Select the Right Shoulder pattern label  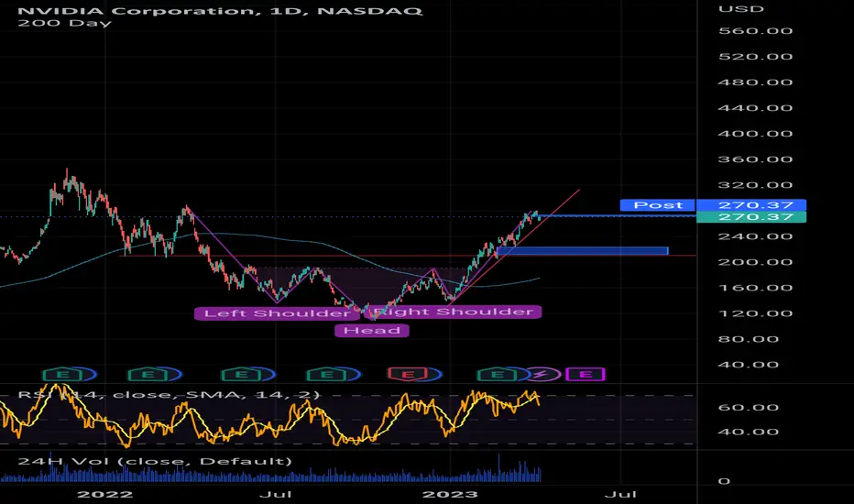454,312
